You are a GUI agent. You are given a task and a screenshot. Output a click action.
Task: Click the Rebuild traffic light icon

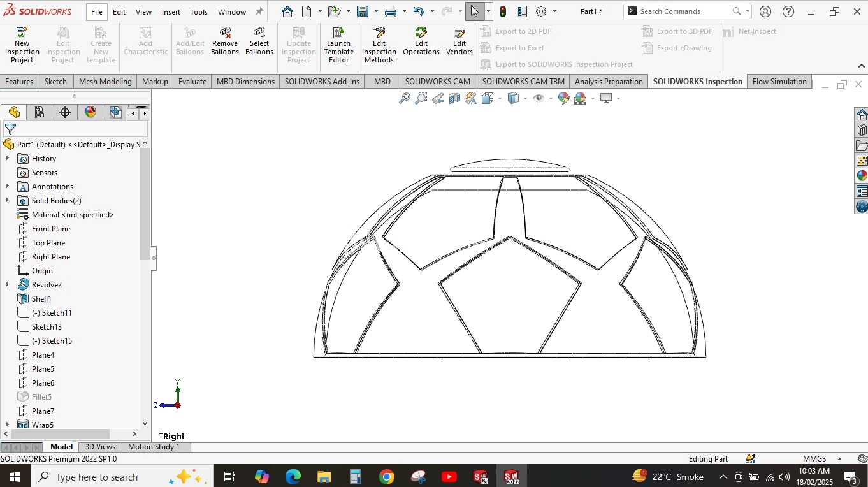(503, 11)
